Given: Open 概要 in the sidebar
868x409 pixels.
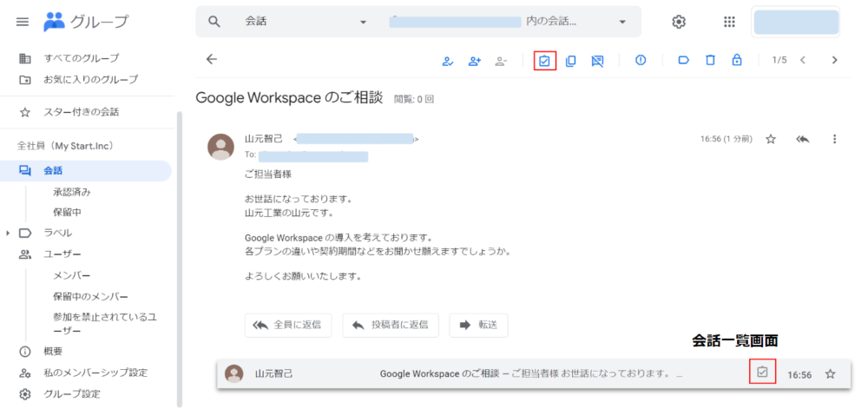Looking at the screenshot, I should [53, 351].
